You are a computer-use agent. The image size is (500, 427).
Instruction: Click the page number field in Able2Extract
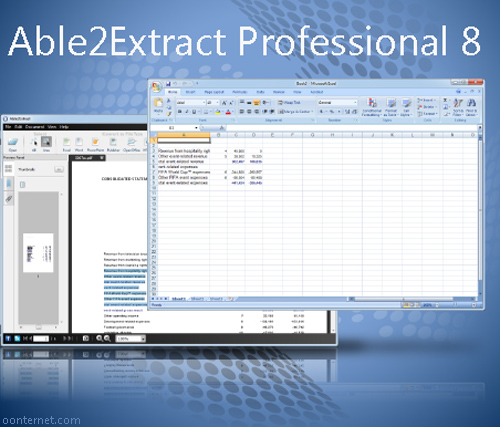pyautogui.click(x=41, y=339)
